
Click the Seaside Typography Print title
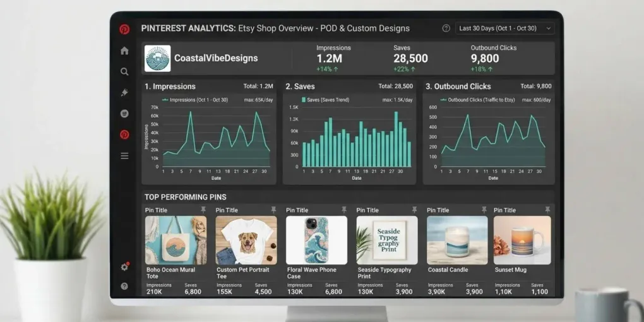click(x=385, y=273)
